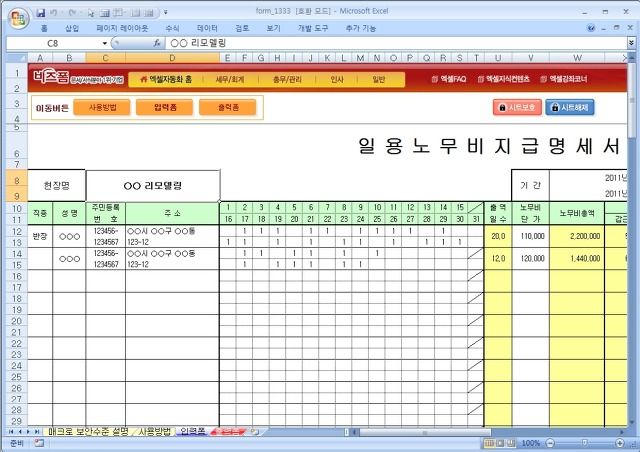
Task: Open the 수식 ribbon tab
Action: click(x=172, y=28)
